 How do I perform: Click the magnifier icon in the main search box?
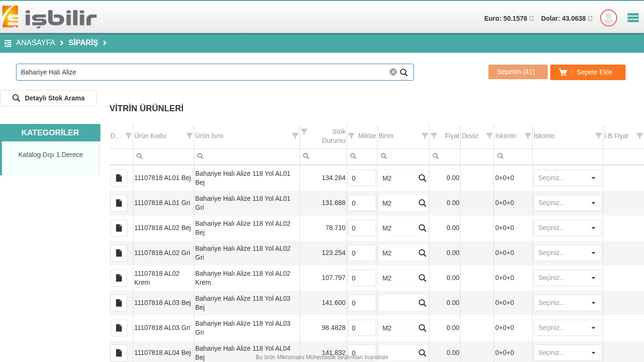pos(404,73)
